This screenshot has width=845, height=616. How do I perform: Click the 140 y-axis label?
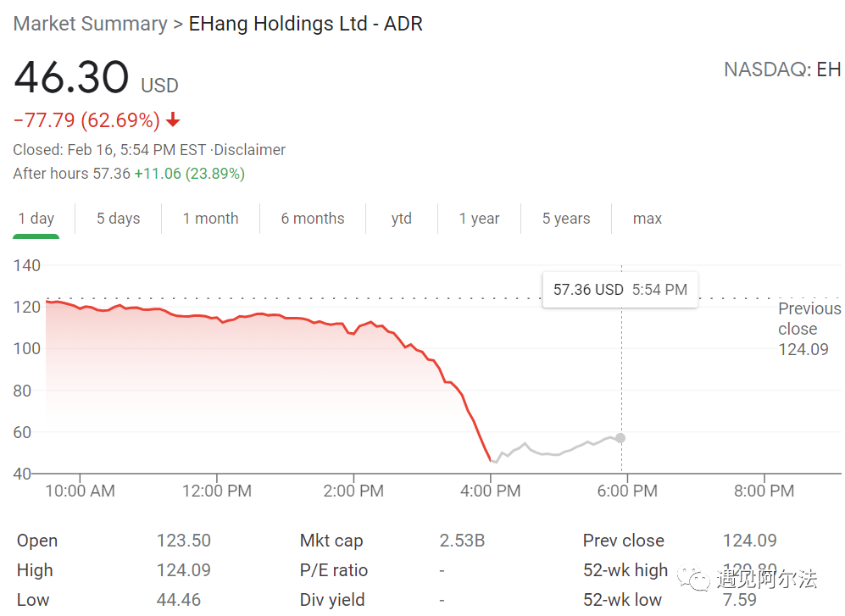[27, 266]
